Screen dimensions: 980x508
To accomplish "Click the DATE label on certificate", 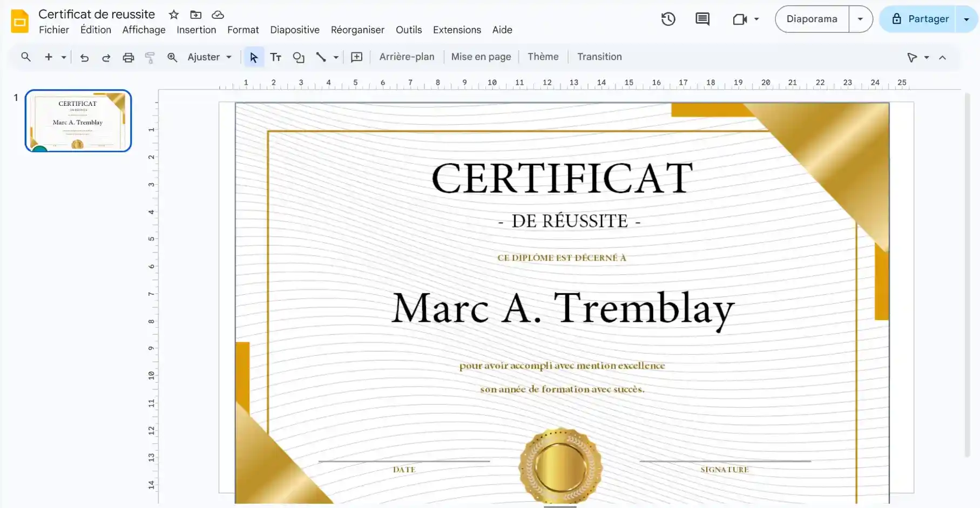I will (x=404, y=470).
